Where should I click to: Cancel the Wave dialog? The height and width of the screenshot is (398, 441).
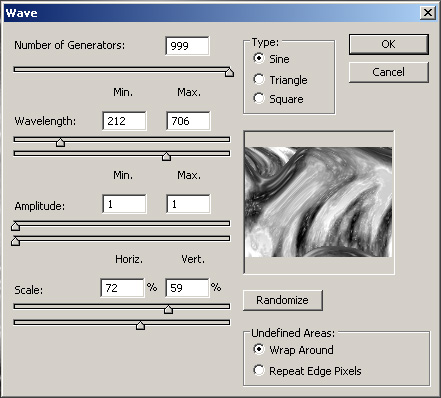pyautogui.click(x=389, y=72)
